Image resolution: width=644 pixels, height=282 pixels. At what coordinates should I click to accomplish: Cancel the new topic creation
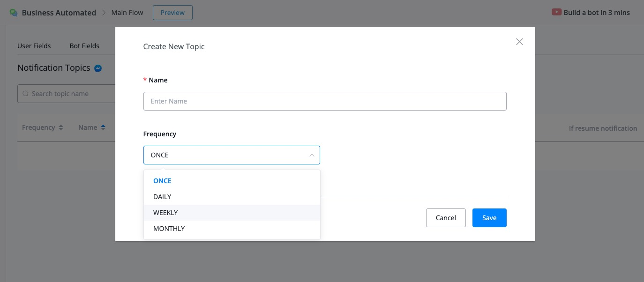tap(446, 218)
